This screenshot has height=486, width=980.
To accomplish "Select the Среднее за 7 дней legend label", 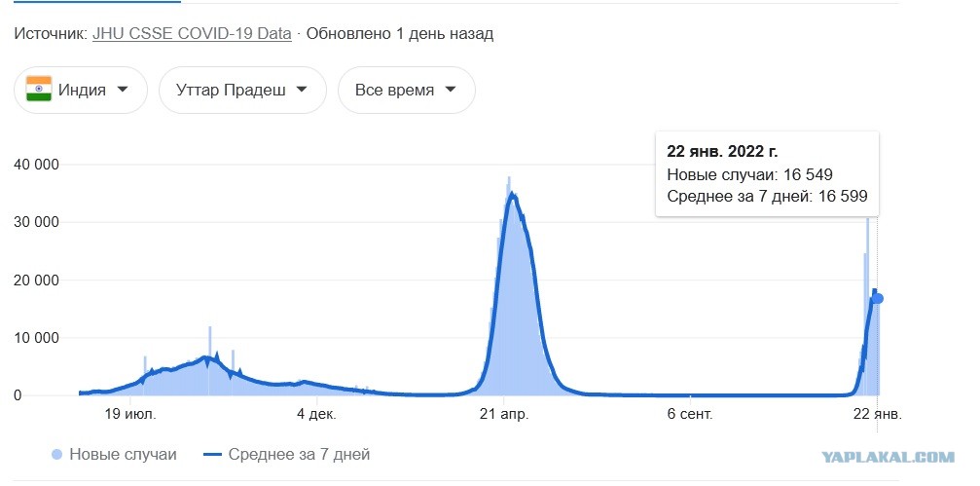I will click(x=300, y=455).
